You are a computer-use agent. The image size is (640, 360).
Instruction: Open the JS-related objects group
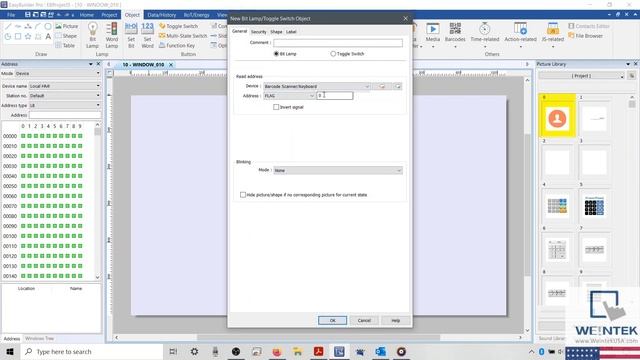tap(553, 35)
